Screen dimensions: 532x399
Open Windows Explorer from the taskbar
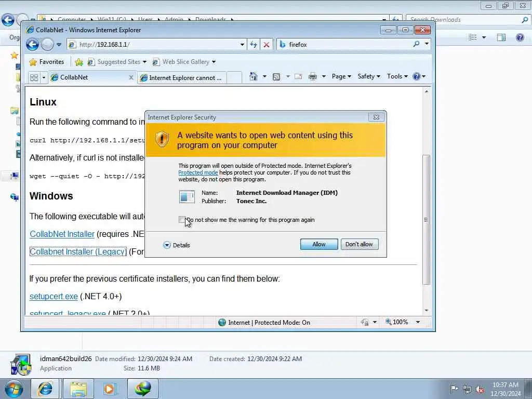click(x=78, y=389)
